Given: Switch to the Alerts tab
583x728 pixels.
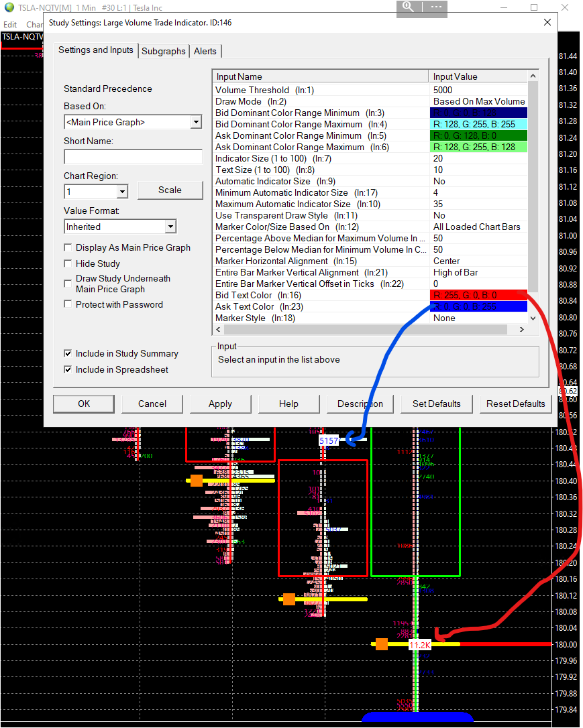Looking at the screenshot, I should tap(205, 51).
